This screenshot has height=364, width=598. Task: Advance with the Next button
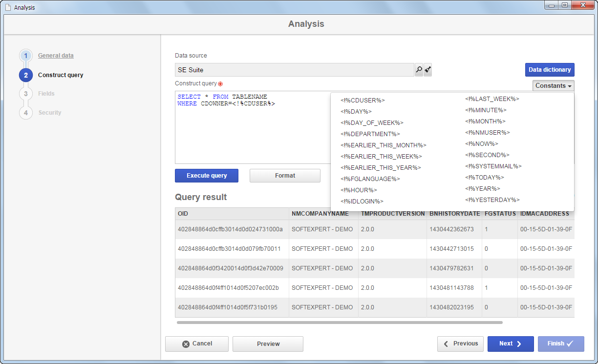(511, 344)
